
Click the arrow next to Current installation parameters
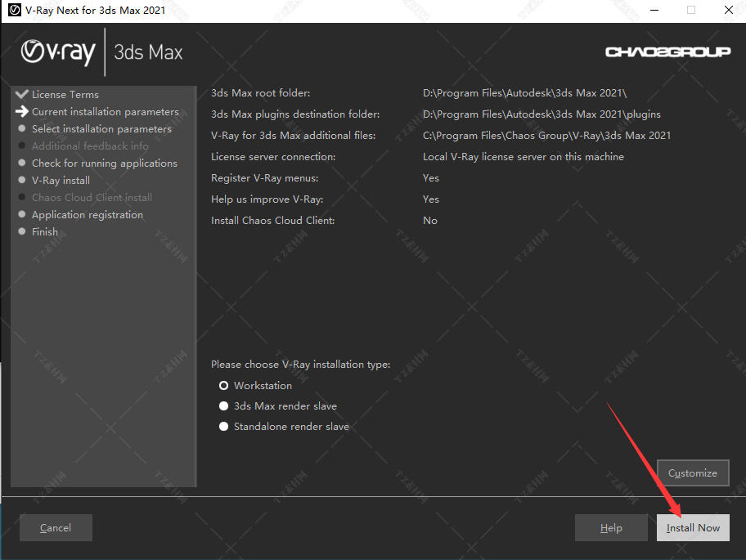coord(22,111)
